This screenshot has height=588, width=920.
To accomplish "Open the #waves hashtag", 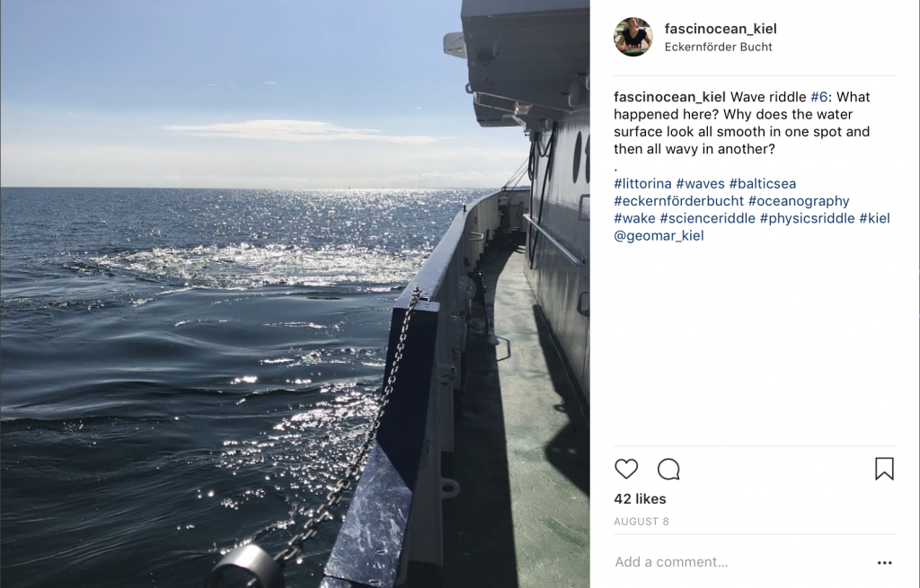I will 700,183.
